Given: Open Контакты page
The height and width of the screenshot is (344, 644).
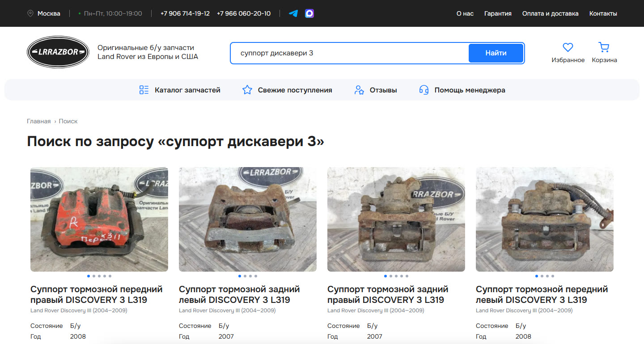Looking at the screenshot, I should 603,13.
